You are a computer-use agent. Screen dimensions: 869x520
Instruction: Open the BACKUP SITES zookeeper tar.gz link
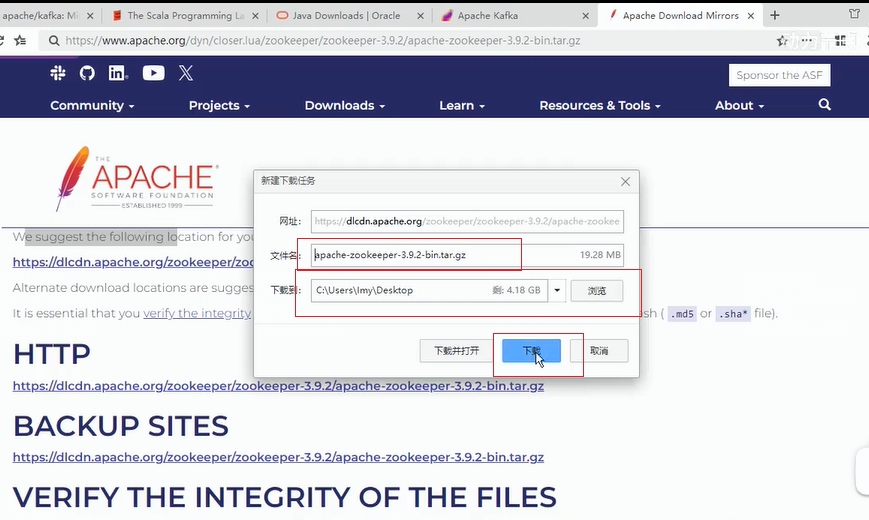pos(278,457)
